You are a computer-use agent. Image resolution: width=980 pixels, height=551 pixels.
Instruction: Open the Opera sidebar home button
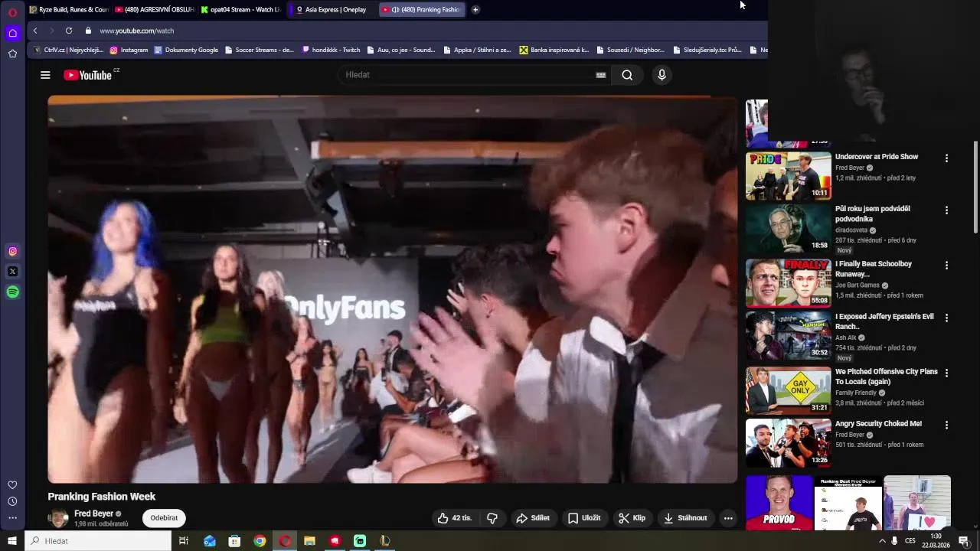(x=12, y=33)
